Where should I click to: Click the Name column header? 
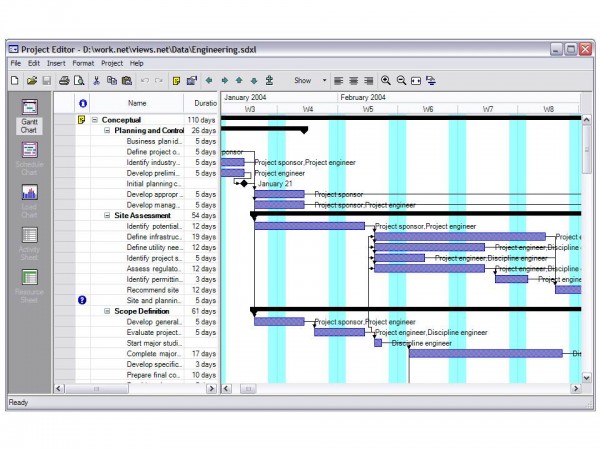[137, 103]
